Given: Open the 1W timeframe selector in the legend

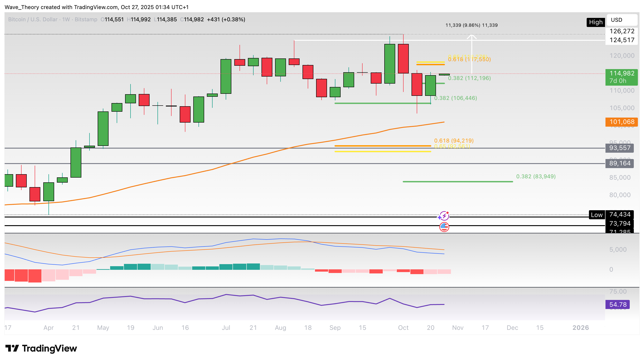Looking at the screenshot, I should click(x=66, y=19).
